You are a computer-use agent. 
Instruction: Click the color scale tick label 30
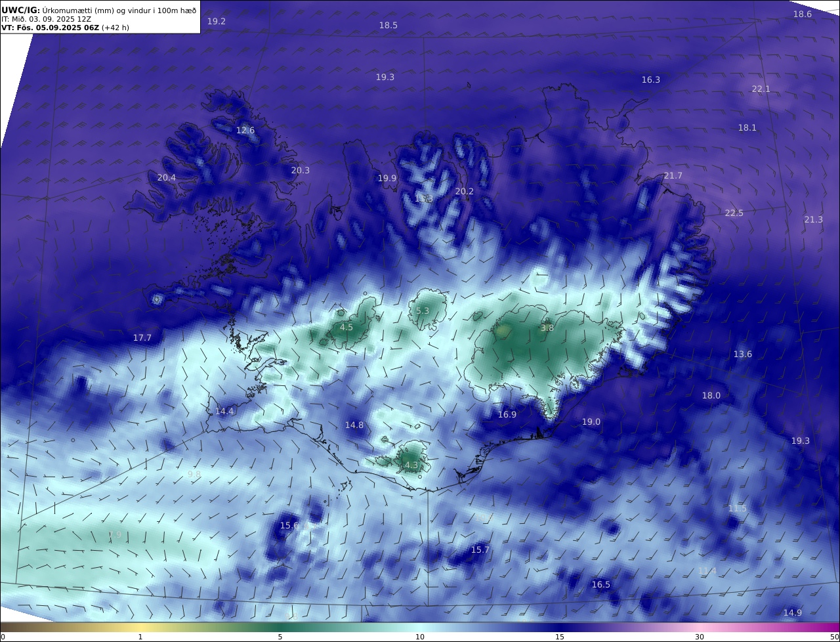[x=700, y=637]
